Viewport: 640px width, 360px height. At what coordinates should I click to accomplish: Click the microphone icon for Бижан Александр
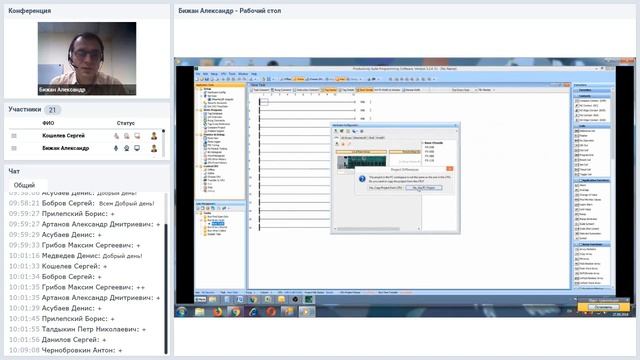pos(116,148)
